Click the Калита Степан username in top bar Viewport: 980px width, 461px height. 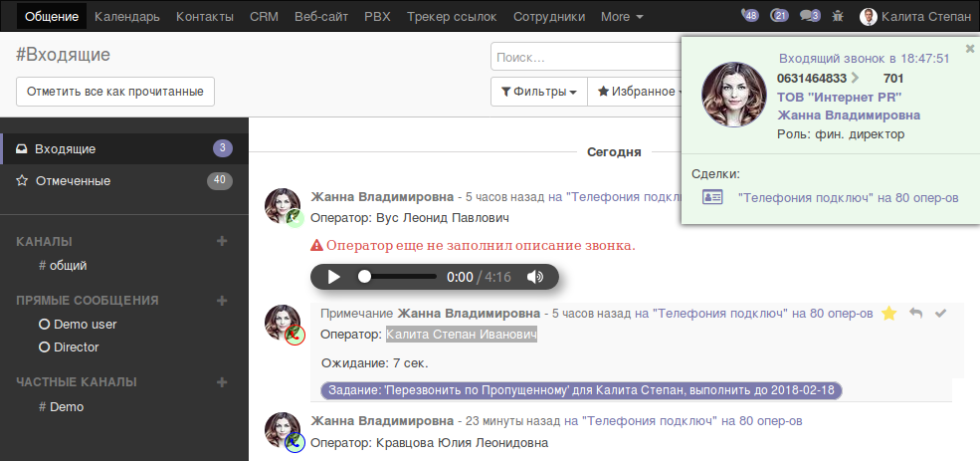pos(926,17)
